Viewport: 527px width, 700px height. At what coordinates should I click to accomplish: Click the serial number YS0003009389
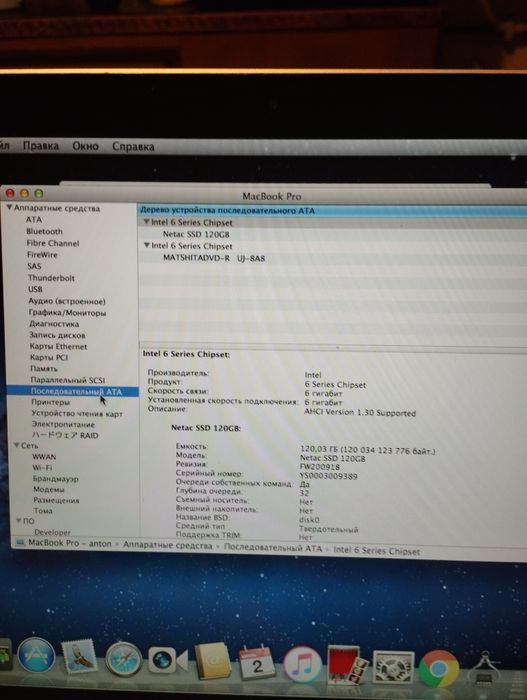[x=328, y=476]
